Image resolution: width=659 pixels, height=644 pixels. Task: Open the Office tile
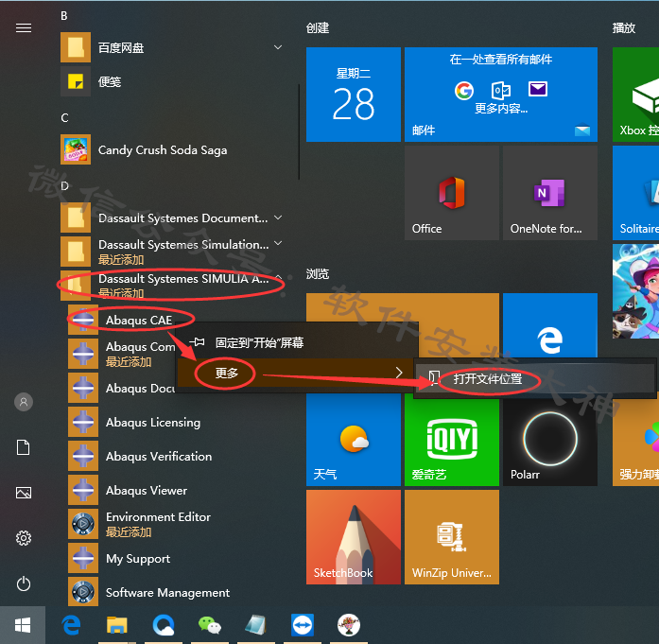tap(451, 193)
